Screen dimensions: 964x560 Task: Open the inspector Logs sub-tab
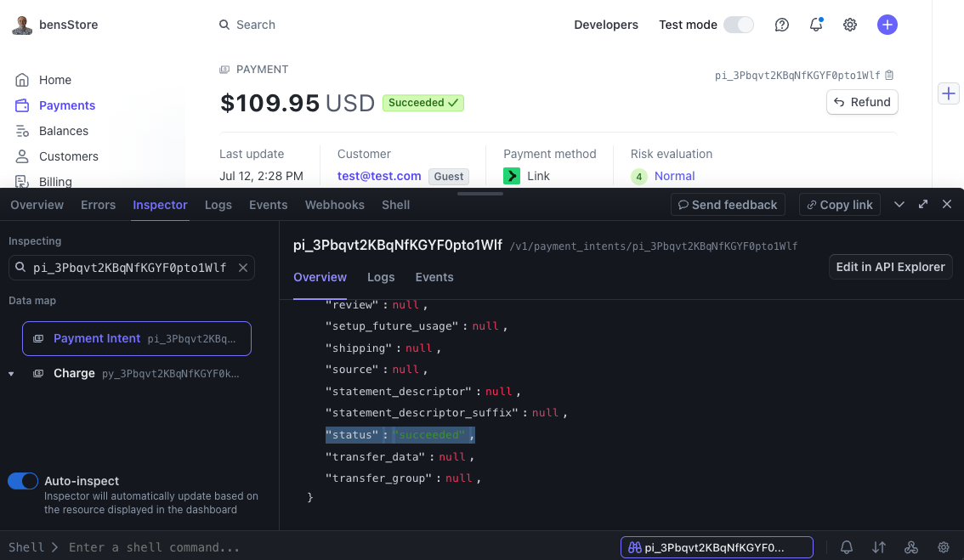pos(381,277)
